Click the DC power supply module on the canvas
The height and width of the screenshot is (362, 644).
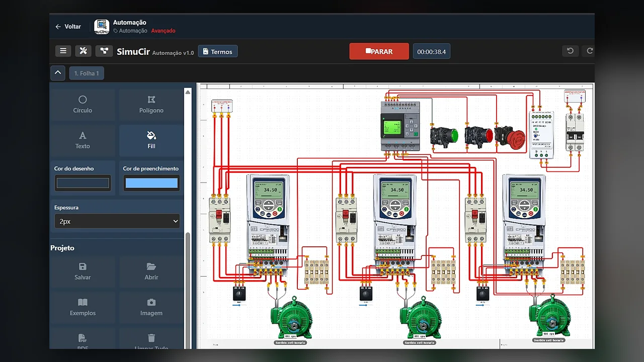click(541, 135)
